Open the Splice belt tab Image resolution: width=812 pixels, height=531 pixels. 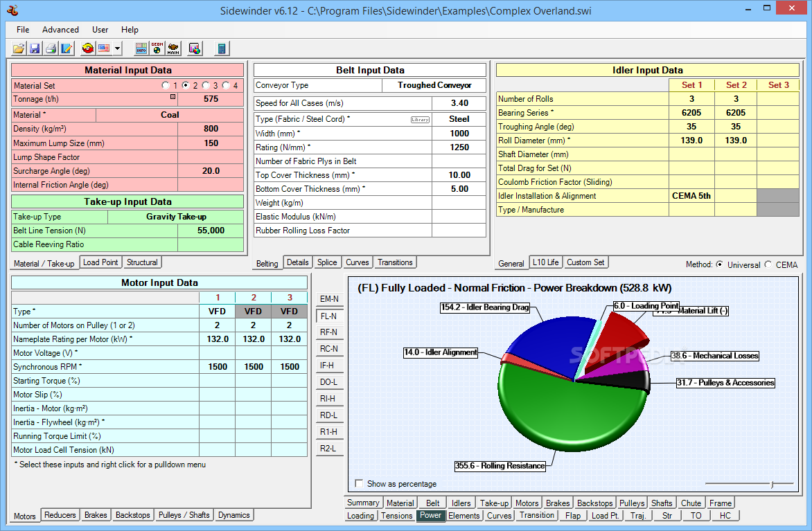click(327, 262)
